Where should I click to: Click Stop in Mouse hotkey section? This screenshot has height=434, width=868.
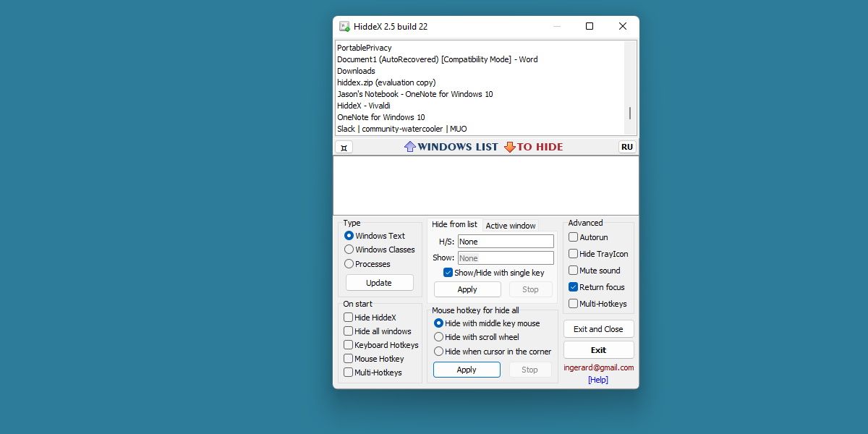(x=530, y=370)
